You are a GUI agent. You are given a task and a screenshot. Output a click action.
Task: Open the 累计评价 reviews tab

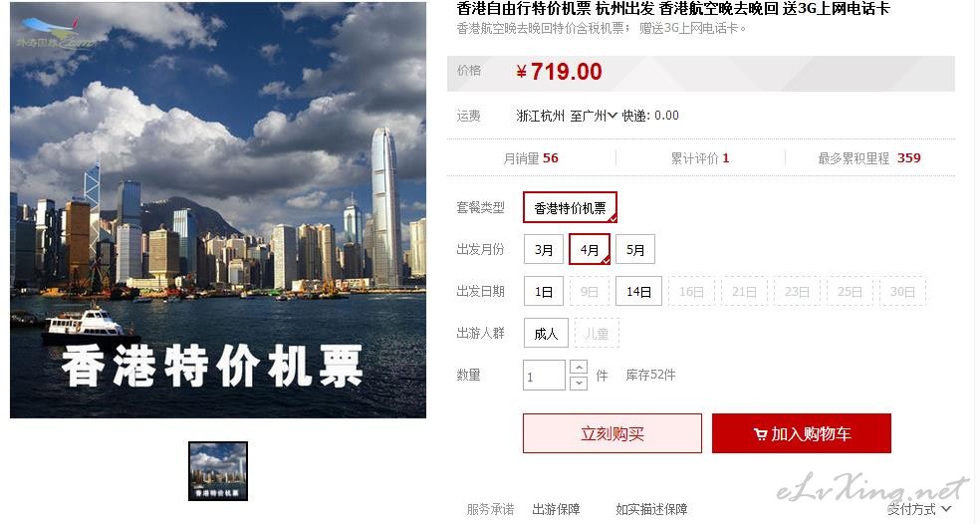700,158
